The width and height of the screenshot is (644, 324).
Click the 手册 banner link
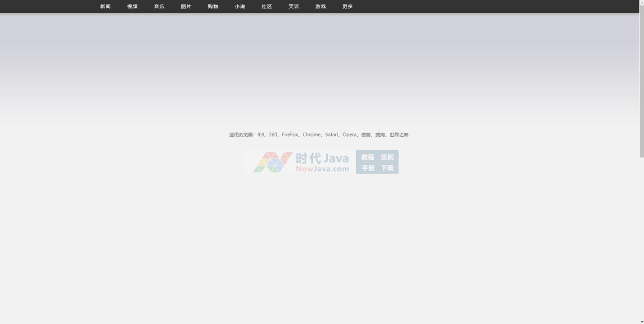(367, 168)
